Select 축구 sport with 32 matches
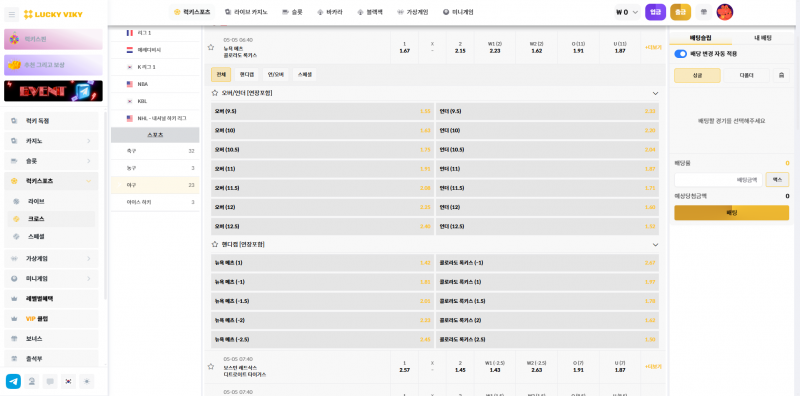The height and width of the screenshot is (396, 800). coord(155,151)
